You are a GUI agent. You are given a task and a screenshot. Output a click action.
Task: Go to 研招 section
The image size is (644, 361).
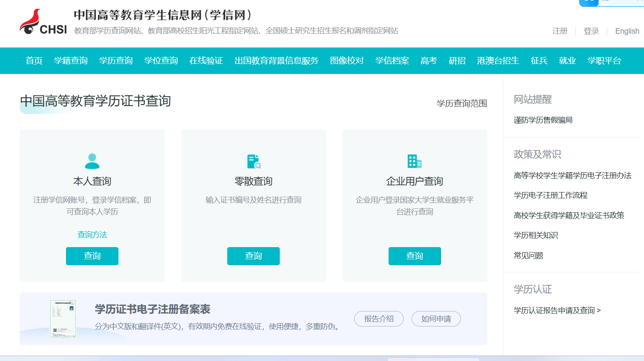[x=457, y=61]
